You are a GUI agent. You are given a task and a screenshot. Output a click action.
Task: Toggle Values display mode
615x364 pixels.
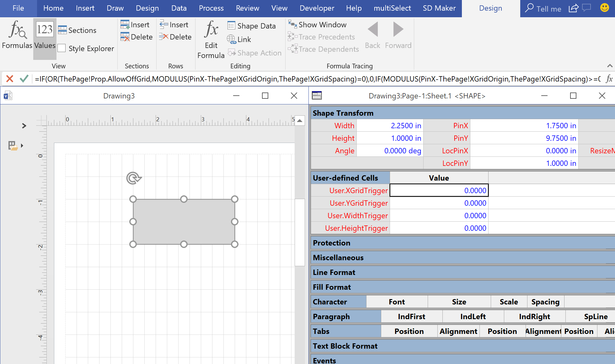(x=45, y=35)
